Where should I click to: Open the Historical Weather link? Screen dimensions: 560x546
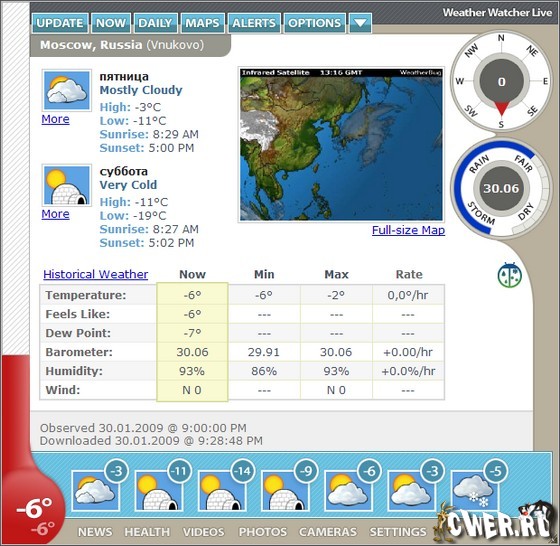pos(95,274)
